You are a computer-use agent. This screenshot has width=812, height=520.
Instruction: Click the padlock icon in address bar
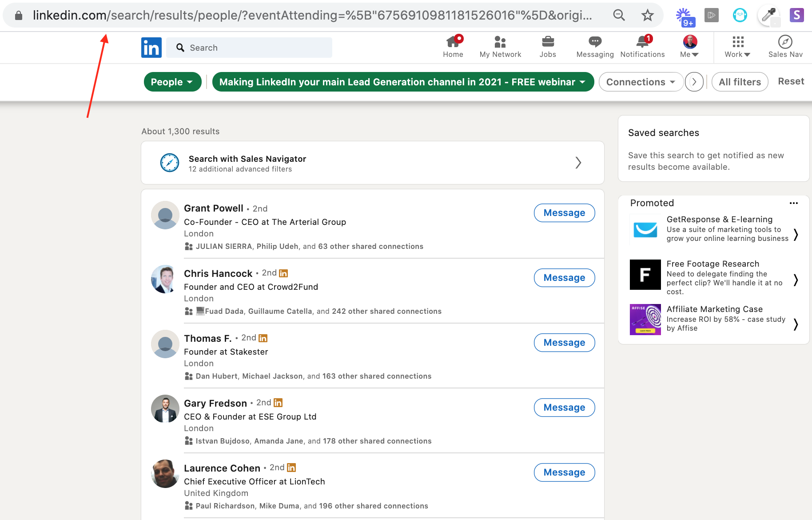click(19, 16)
